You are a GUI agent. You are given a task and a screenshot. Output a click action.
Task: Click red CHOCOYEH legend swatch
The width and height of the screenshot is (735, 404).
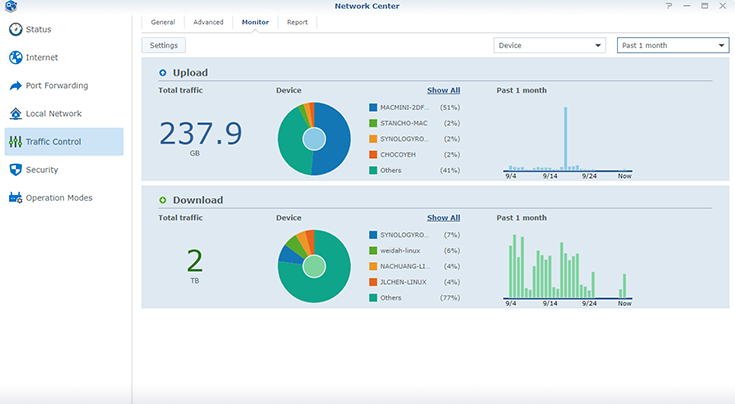[373, 155]
